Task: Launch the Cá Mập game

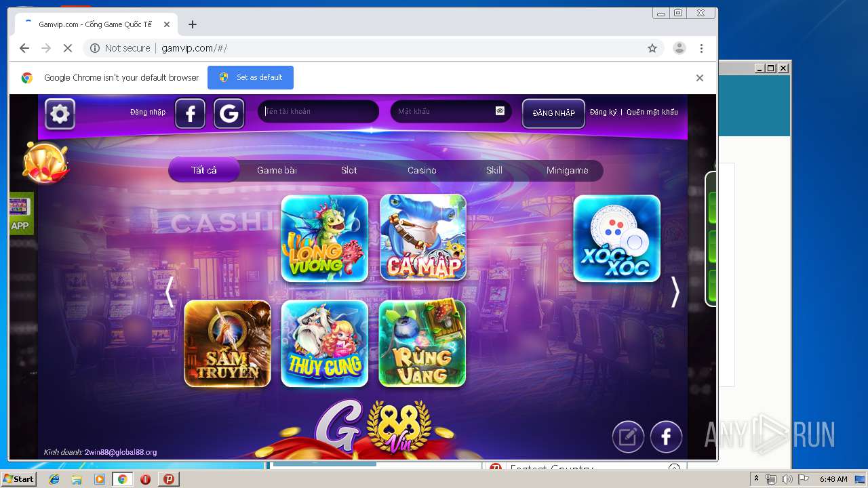Action: (423, 237)
